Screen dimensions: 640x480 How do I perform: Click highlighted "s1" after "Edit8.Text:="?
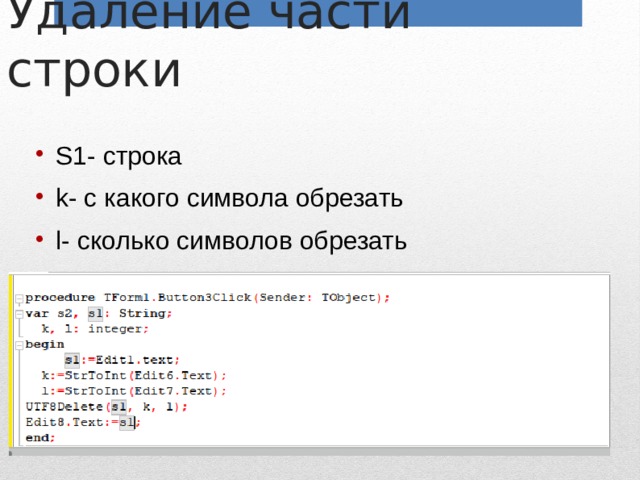pos(127,422)
